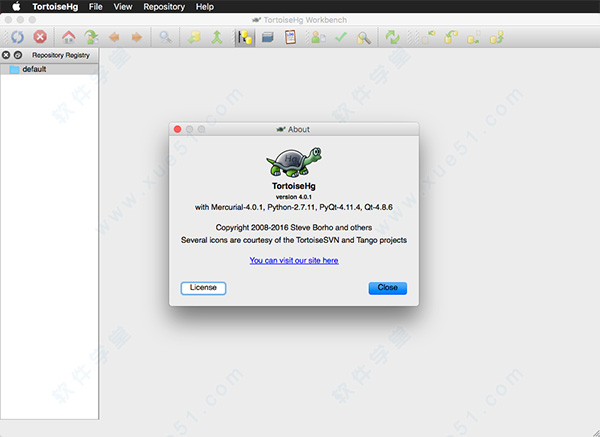Click the Refresh repository toolbar icon

click(17, 37)
